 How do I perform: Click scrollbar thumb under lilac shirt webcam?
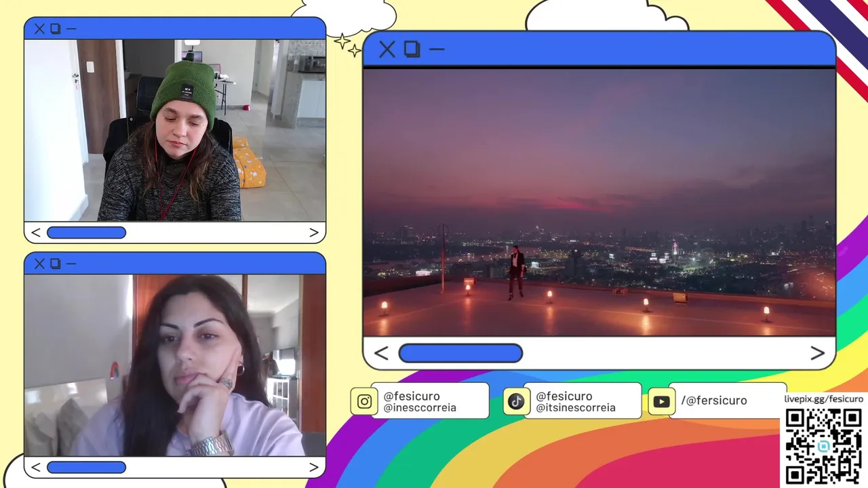[86, 467]
